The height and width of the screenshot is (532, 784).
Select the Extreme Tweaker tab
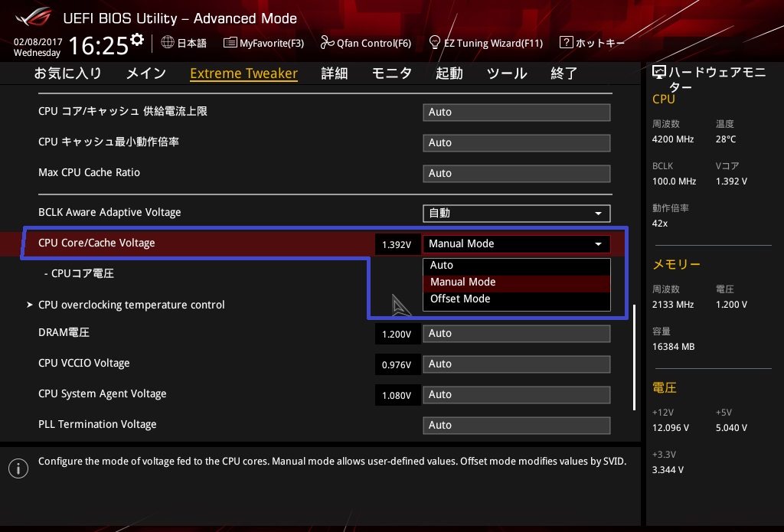(x=244, y=73)
